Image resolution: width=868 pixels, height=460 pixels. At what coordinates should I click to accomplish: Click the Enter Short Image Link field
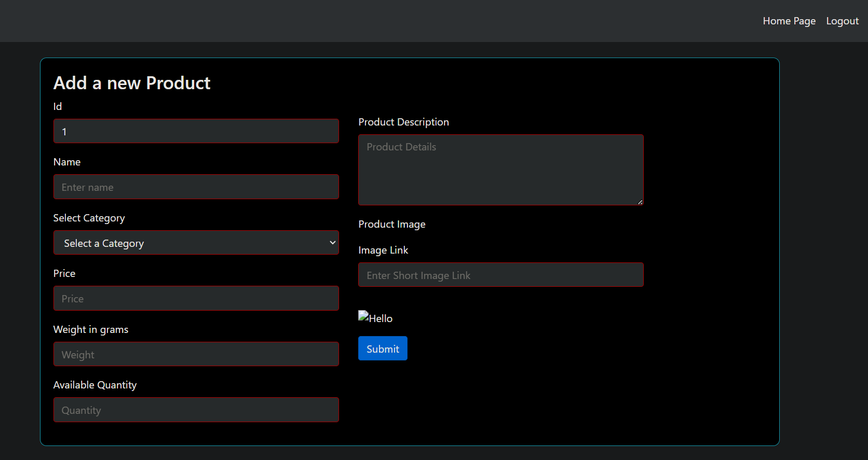coord(501,275)
